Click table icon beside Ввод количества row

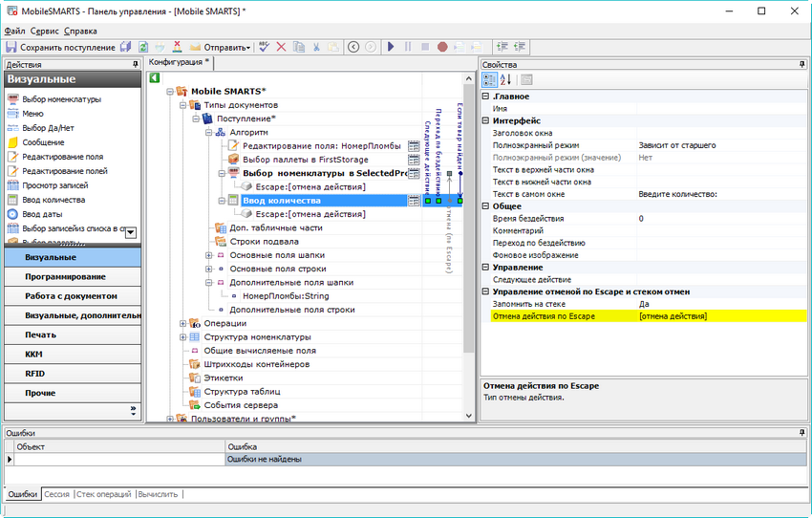pyautogui.click(x=414, y=201)
